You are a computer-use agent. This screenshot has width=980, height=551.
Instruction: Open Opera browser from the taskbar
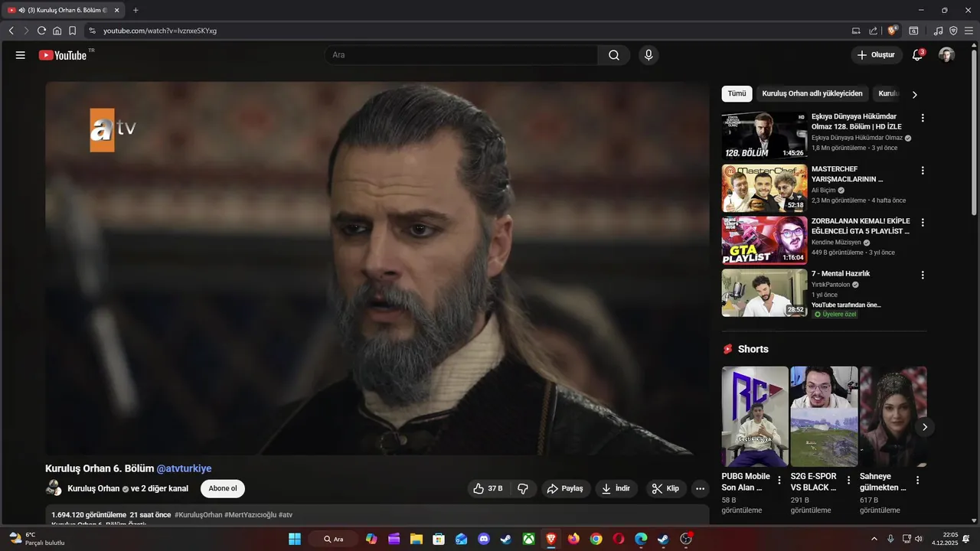(619, 539)
